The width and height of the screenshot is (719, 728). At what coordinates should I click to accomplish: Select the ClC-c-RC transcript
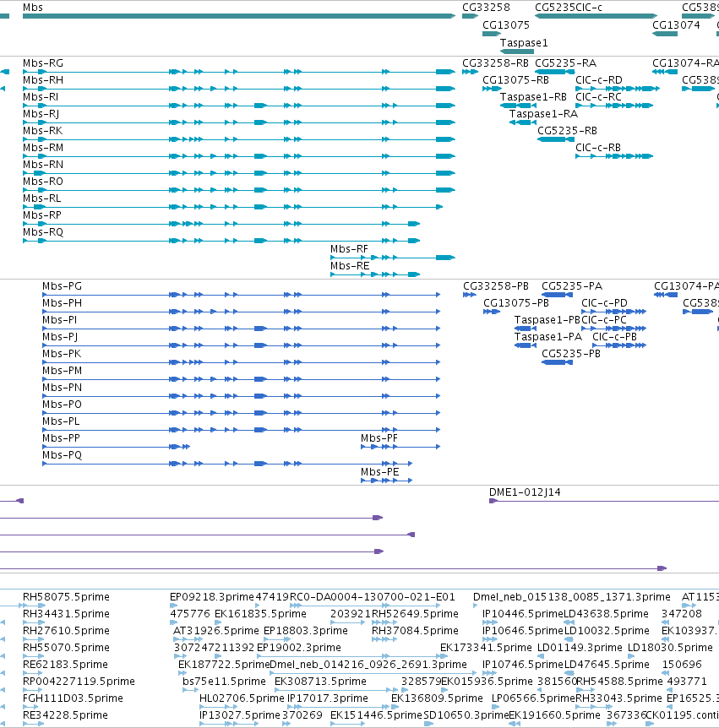(x=598, y=97)
